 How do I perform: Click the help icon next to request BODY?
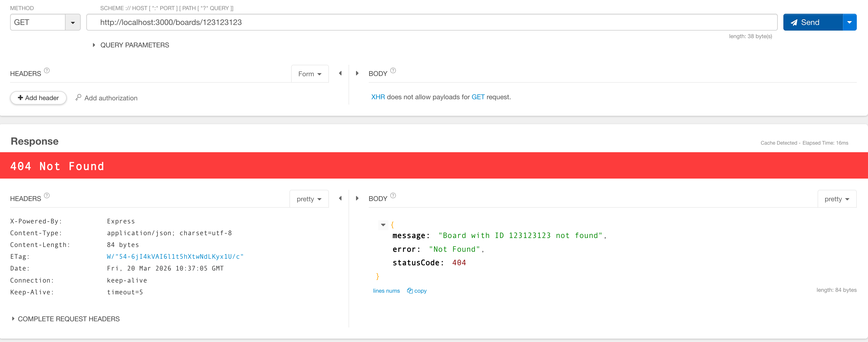coord(393,70)
